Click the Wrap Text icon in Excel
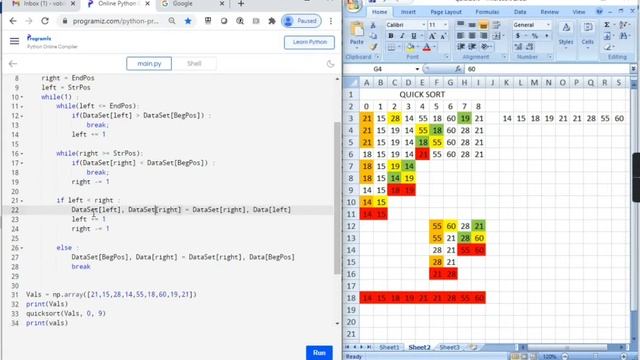This screenshot has width=640, height=360. coord(496,25)
